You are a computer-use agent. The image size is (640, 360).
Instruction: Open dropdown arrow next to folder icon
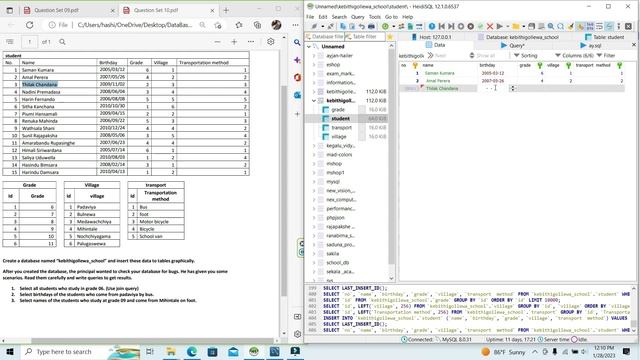[x=524, y=26]
